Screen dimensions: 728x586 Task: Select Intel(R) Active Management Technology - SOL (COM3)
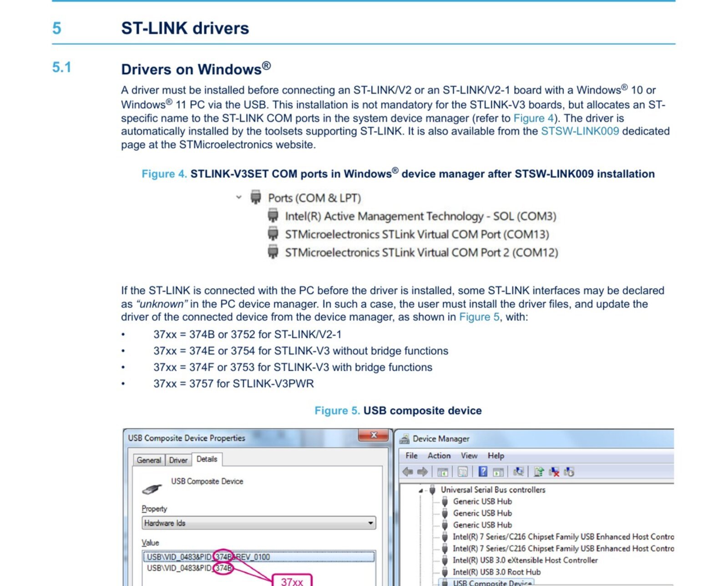(x=420, y=216)
